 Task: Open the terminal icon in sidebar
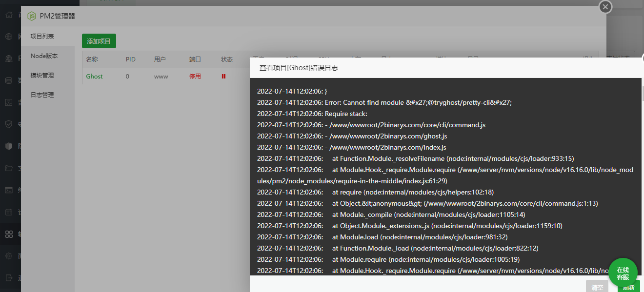coord(9,190)
